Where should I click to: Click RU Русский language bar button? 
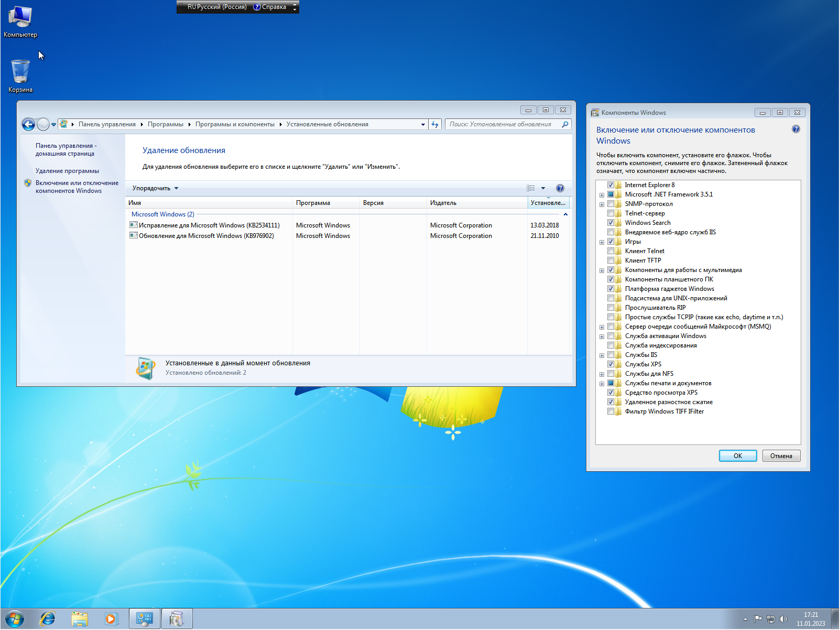click(217, 7)
